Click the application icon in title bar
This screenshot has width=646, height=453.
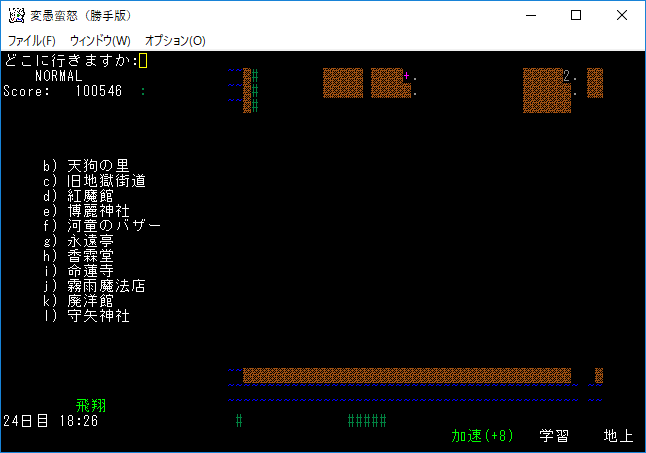point(15,15)
